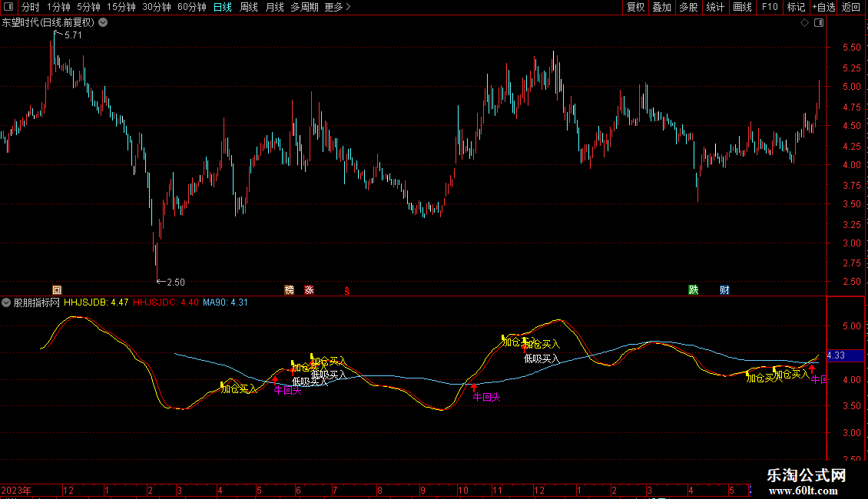
Task: Toggle the left side panel icon
Action: (x=8, y=7)
